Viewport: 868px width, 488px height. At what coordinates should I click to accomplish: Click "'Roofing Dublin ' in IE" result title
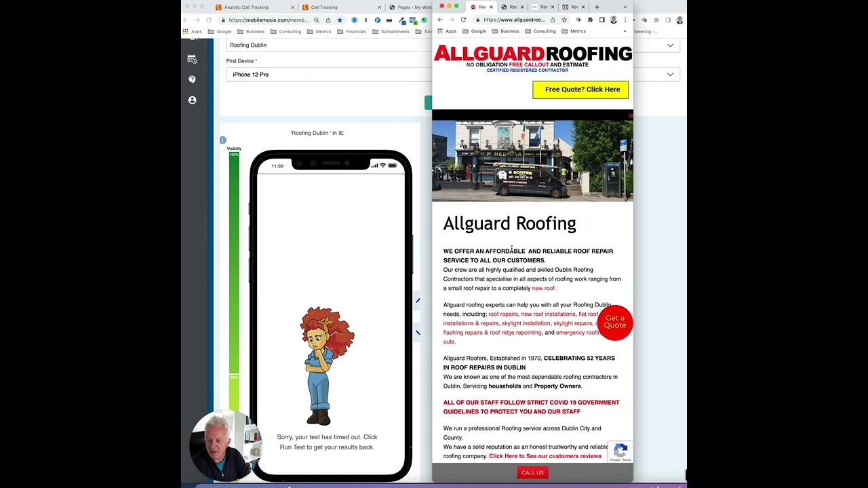pos(317,133)
